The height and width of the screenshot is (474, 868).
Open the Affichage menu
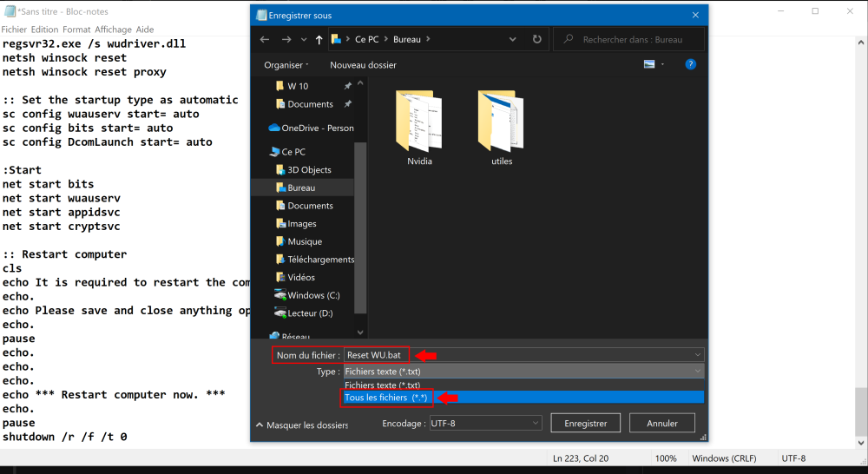(x=113, y=30)
